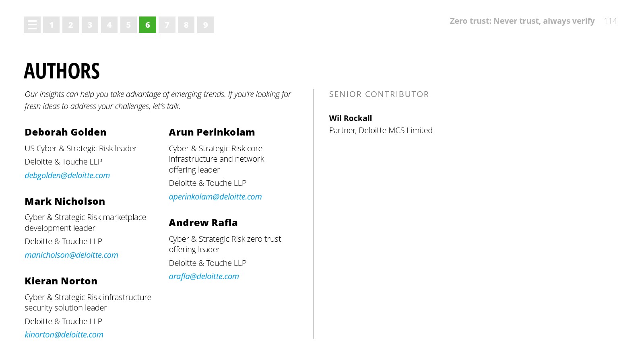
Task: Go to chapter 1 navigation tab
Action: (x=52, y=25)
